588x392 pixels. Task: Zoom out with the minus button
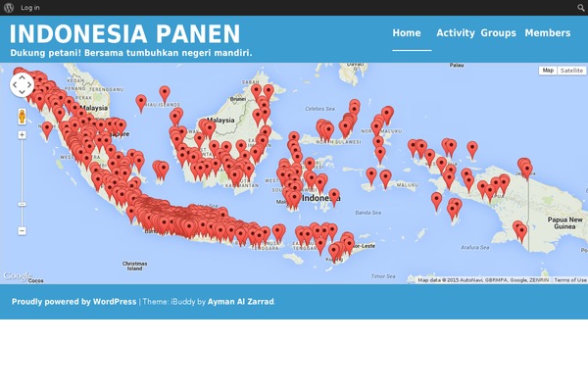tap(23, 230)
